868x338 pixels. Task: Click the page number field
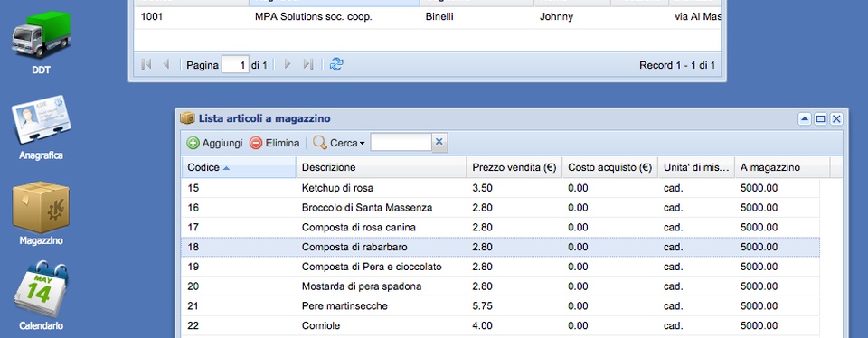tap(235, 65)
